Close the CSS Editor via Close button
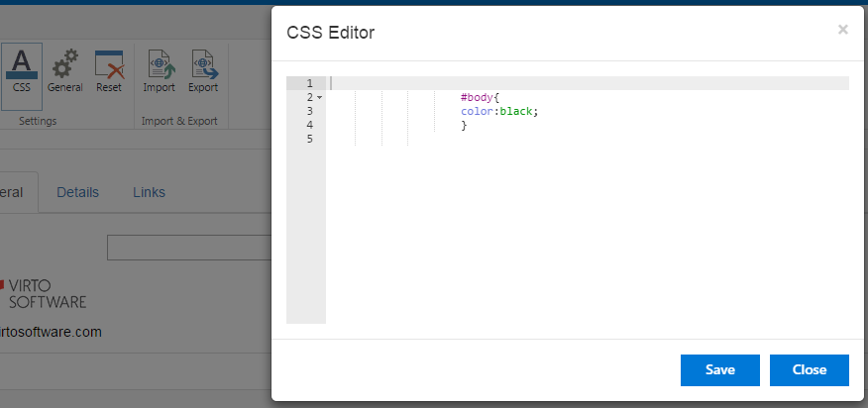 coord(810,369)
